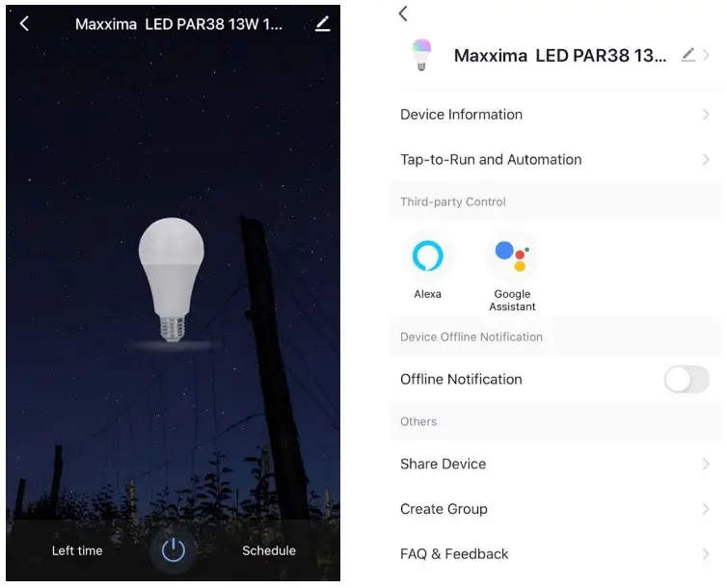The width and height of the screenshot is (727, 588).
Task: Expand Tap-to-Run and Automation chevron
Action: (x=706, y=159)
